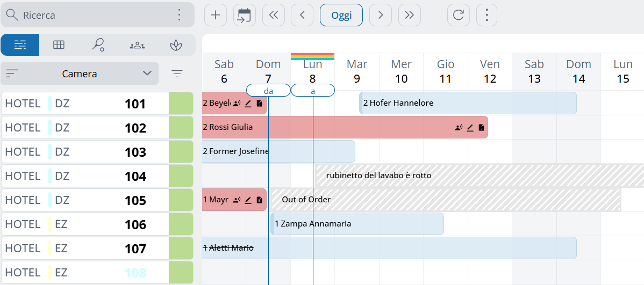Screen dimensions: 644x285
Task: Open the search bar three-dot options
Action: (x=180, y=15)
